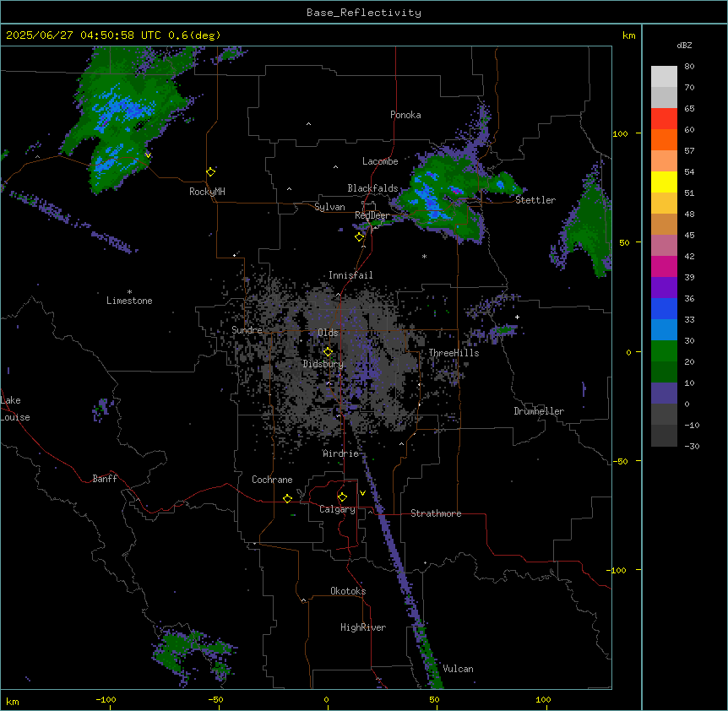Click the Cochrane town label
The height and width of the screenshot is (711, 728).
(x=272, y=480)
